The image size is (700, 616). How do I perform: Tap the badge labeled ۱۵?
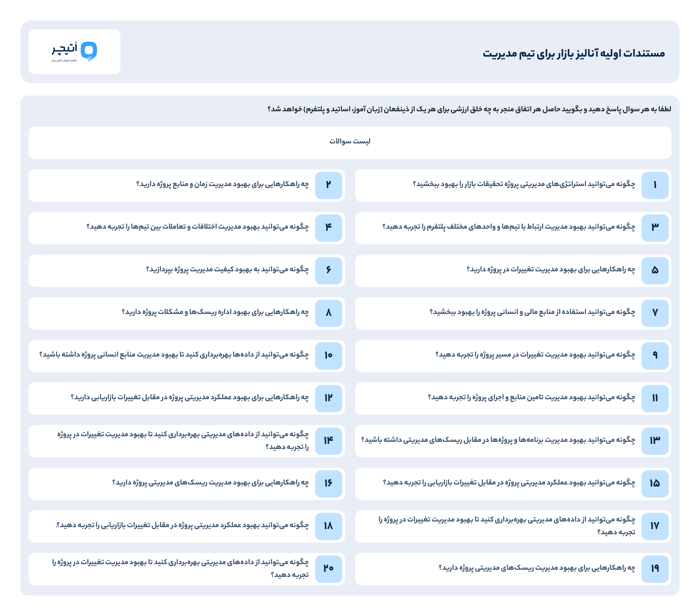pyautogui.click(x=655, y=484)
